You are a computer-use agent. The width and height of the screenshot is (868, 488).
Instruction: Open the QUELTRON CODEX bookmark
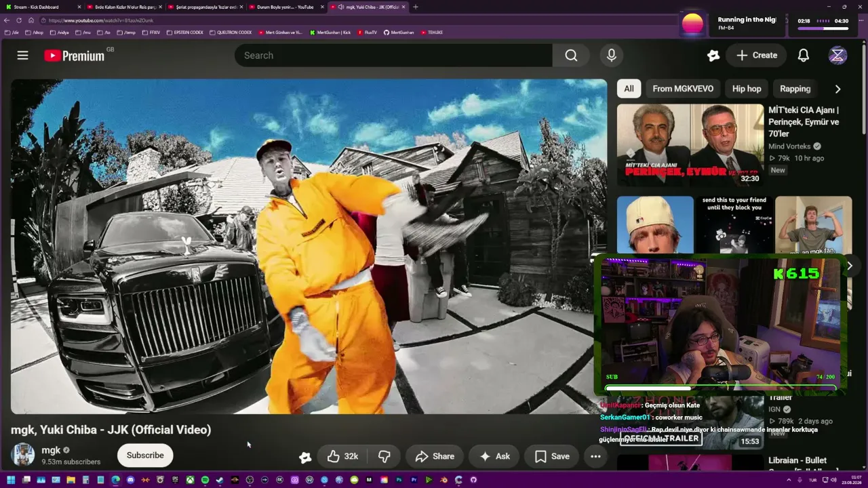click(x=231, y=33)
